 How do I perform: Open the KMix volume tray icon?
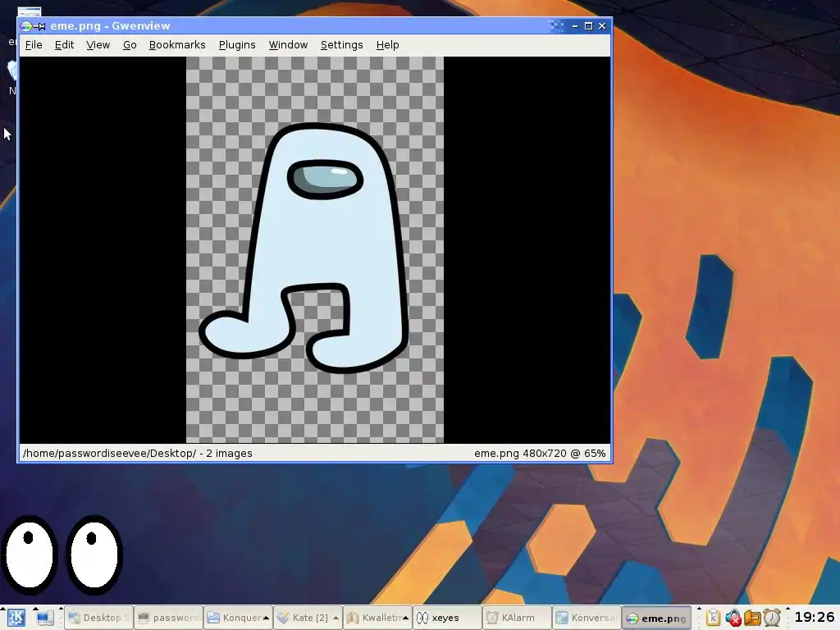[733, 618]
